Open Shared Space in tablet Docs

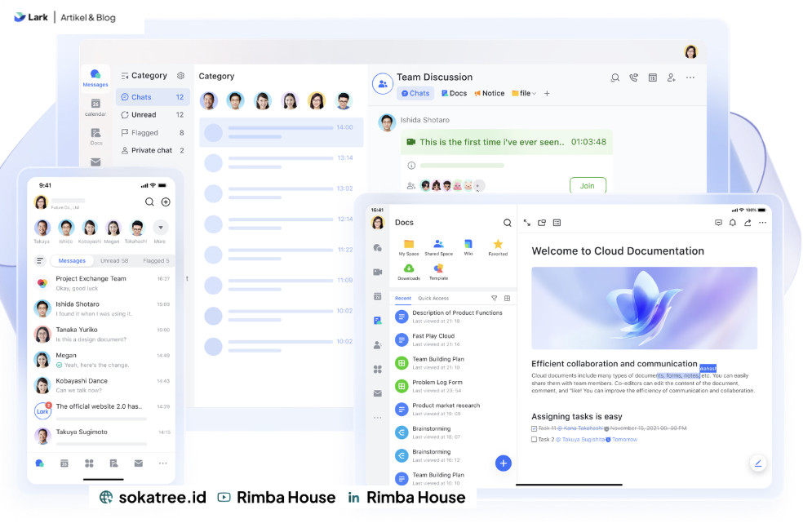click(x=438, y=247)
